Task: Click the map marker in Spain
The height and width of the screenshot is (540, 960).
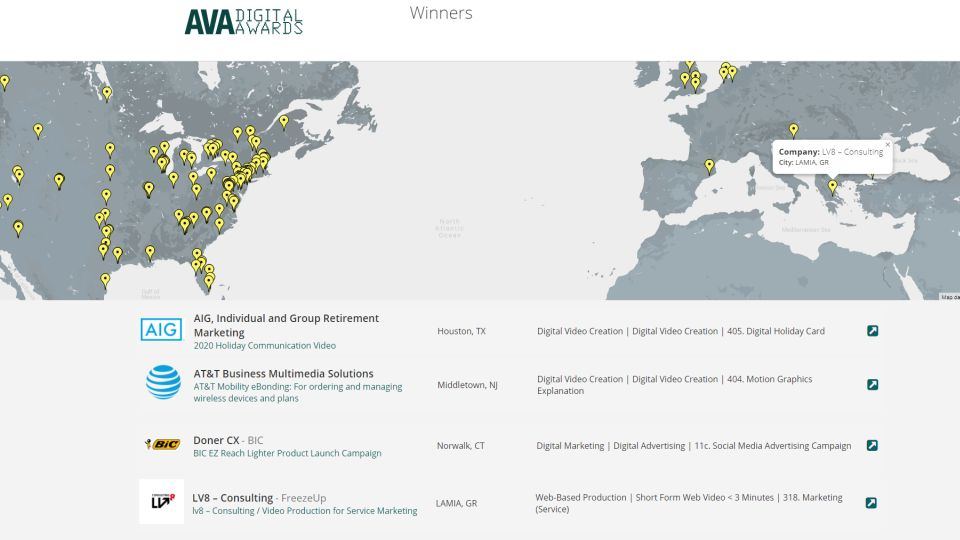Action: (709, 166)
